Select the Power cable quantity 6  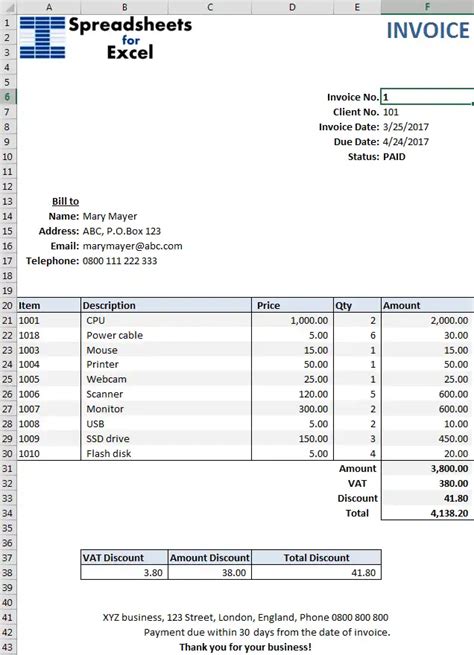point(357,335)
